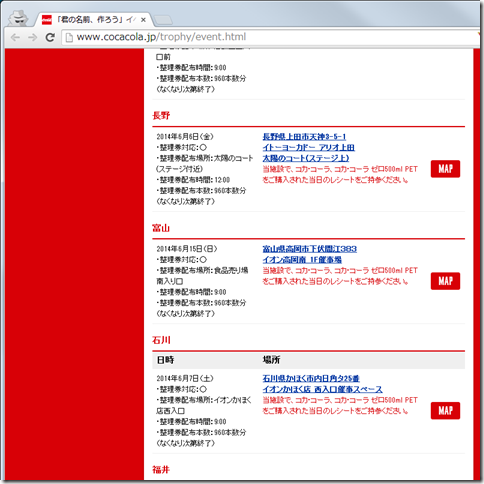
Task: Click the browser forward arrow
Action: pyautogui.click(x=32, y=37)
